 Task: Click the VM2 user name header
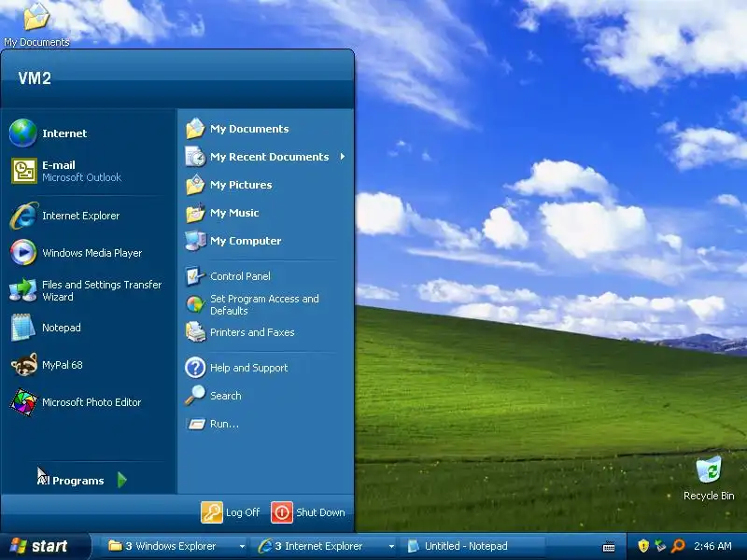[x=35, y=77]
